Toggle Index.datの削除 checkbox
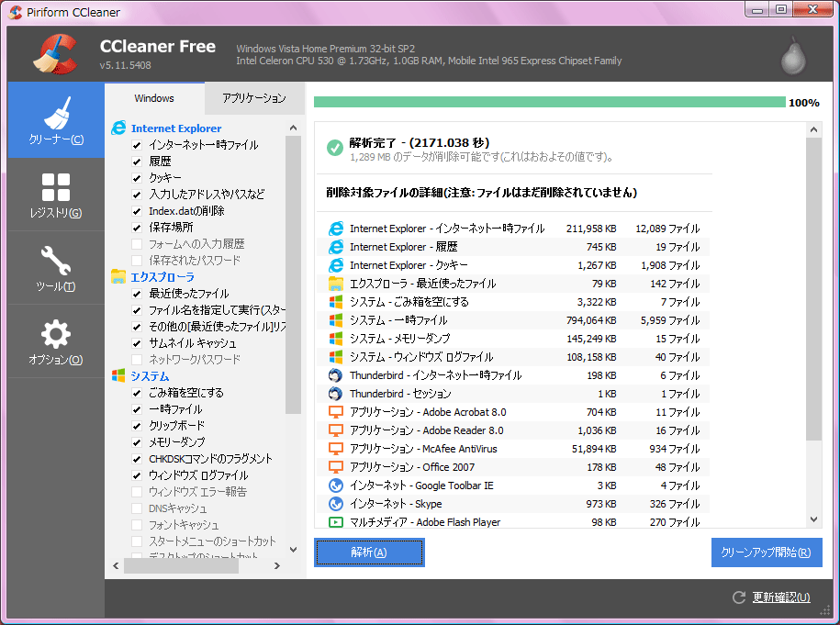840x625 pixels. point(137,211)
